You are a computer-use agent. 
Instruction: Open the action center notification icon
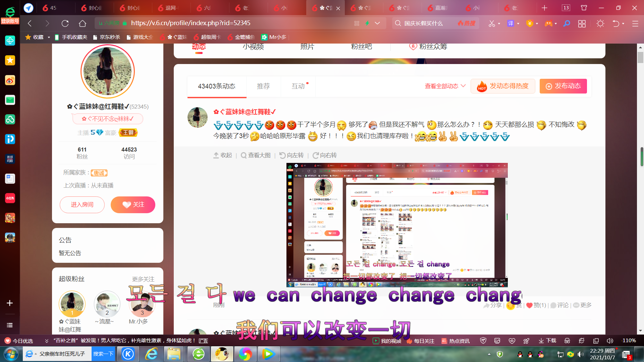pyautogui.click(x=626, y=355)
